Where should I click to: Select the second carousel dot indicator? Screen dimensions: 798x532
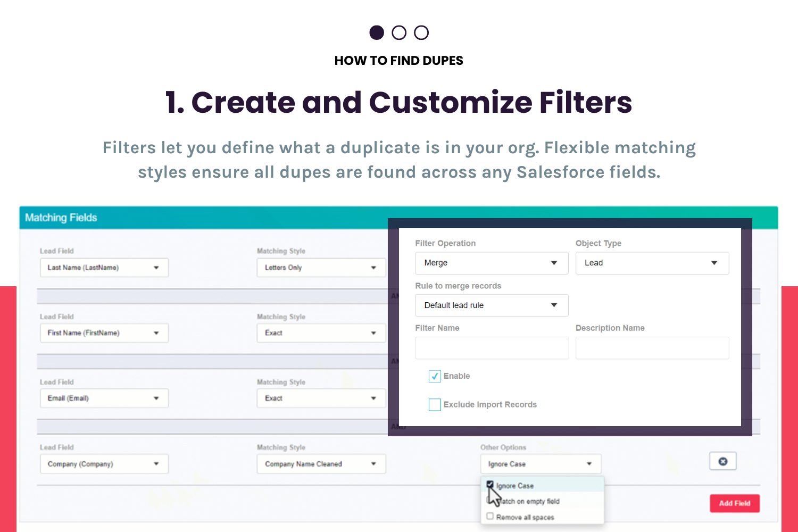[399, 32]
